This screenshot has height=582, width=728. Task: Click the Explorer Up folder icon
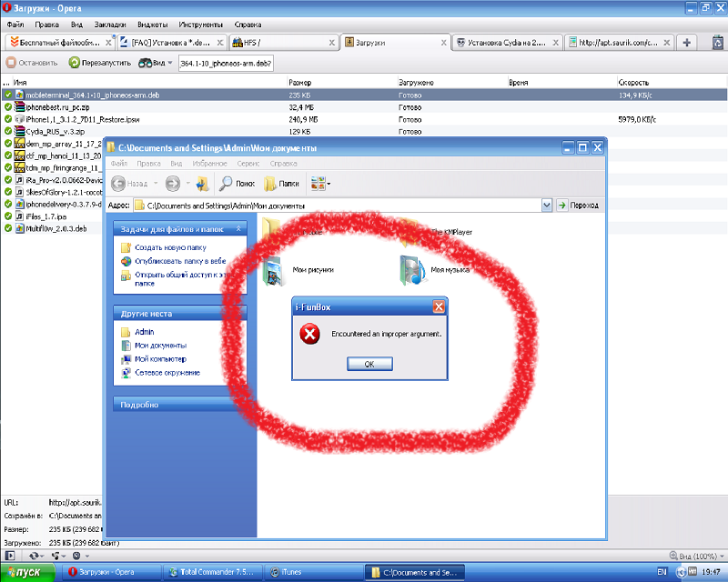(201, 183)
